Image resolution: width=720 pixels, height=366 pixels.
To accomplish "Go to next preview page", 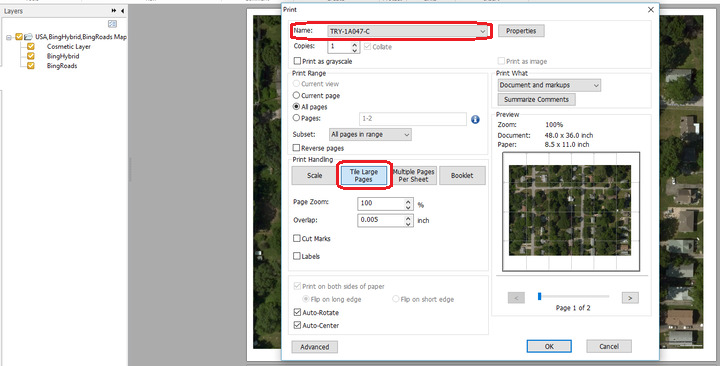I will point(630,298).
